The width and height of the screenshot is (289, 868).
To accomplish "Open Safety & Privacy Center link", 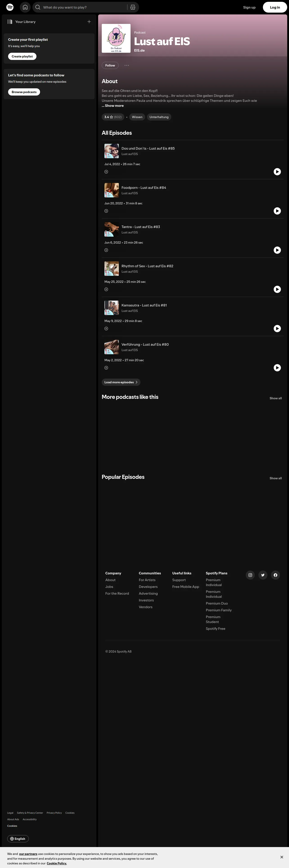I will pyautogui.click(x=30, y=813).
